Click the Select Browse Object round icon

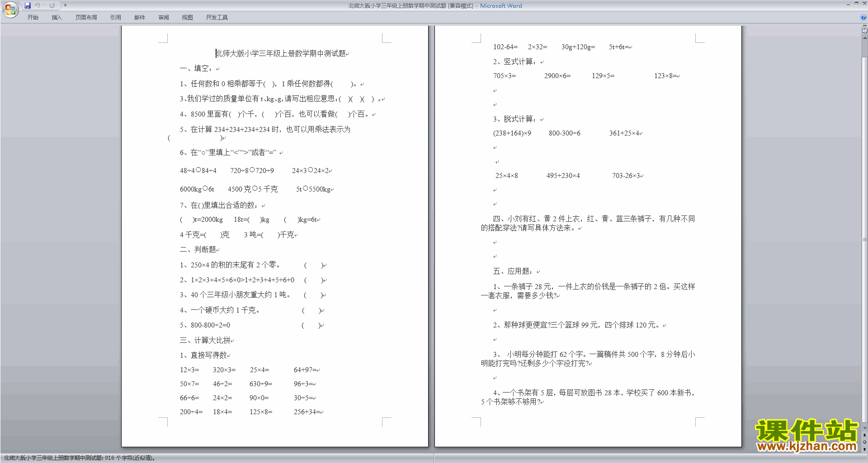[865, 442]
